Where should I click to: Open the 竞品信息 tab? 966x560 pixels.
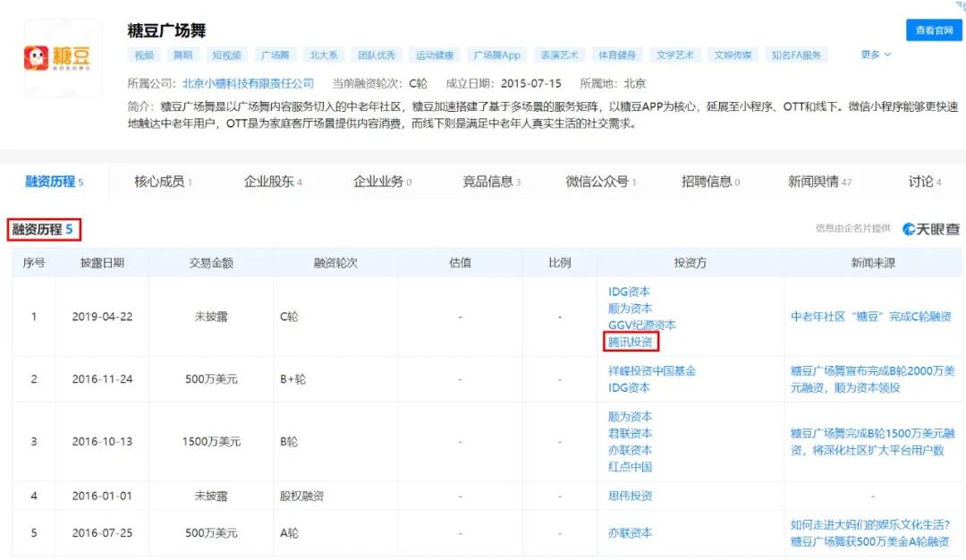487,181
